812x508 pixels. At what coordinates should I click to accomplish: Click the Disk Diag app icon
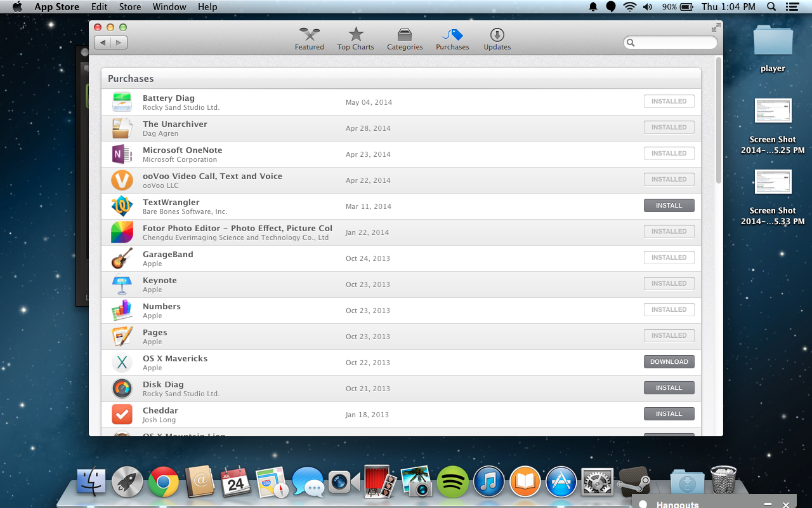pyautogui.click(x=122, y=388)
